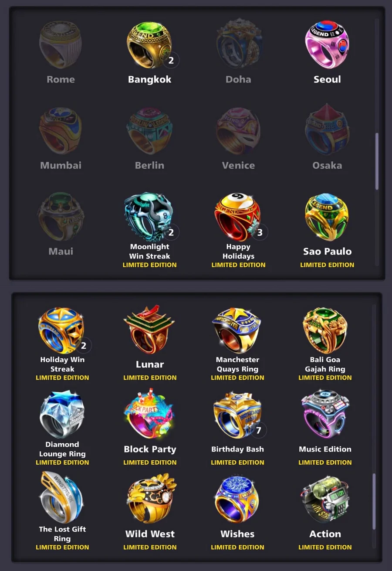Select the Happy Holidays ring
The width and height of the screenshot is (392, 571).
[238, 217]
